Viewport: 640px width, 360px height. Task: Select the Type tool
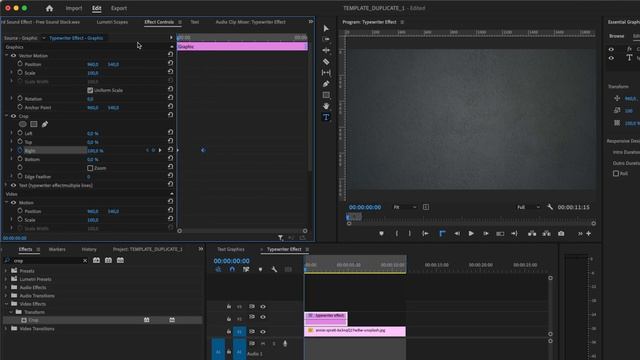[x=326, y=118]
